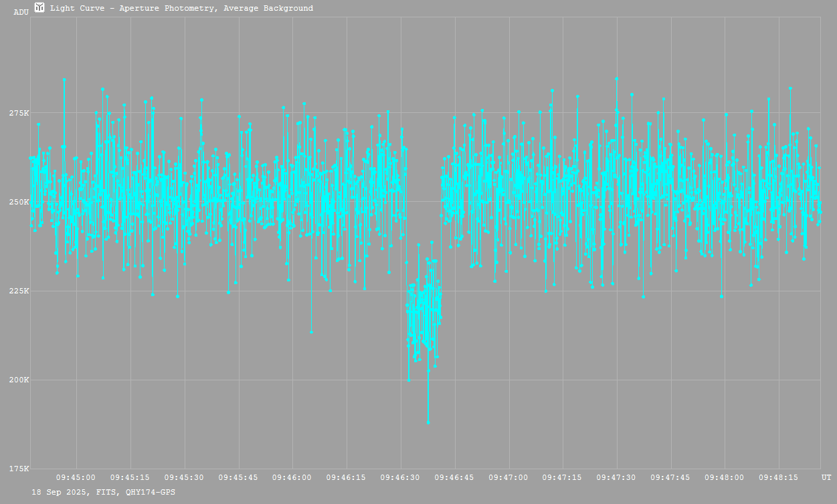
Task: Select the 09:45:00 time axis label
Action: click(76, 478)
